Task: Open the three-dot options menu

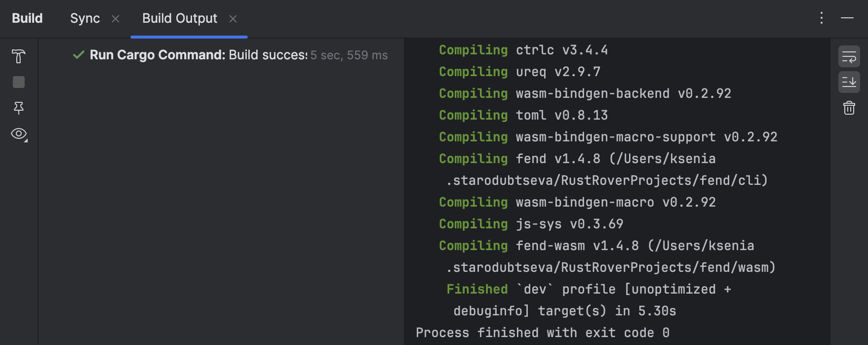Action: pyautogui.click(x=822, y=18)
